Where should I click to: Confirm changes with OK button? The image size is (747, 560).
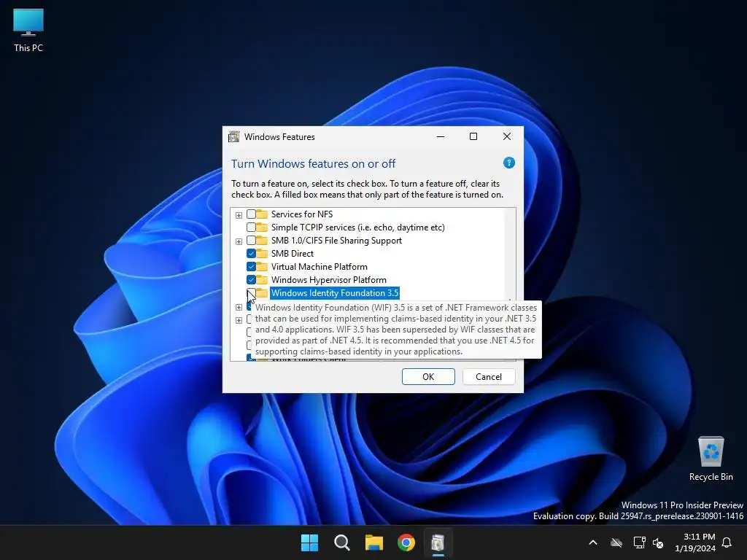pos(428,377)
